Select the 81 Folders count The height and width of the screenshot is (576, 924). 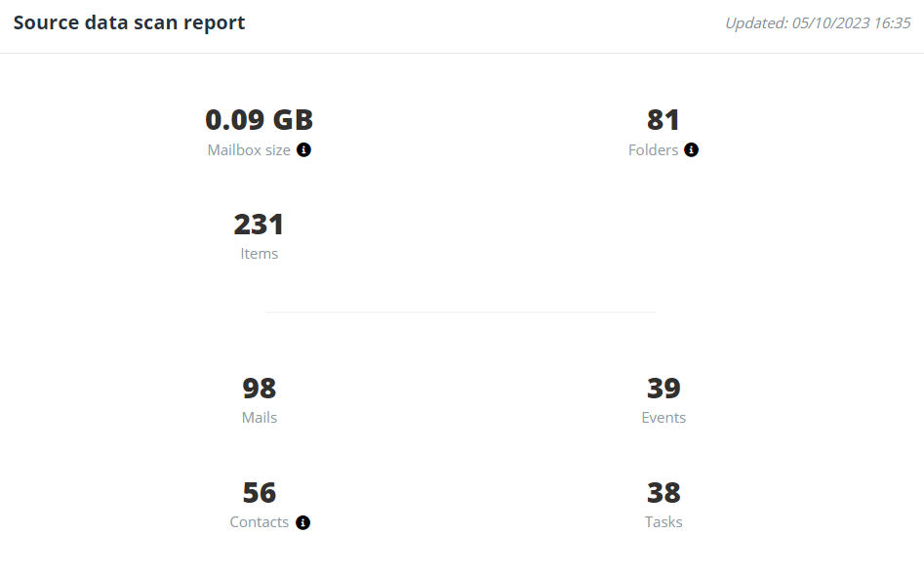pyautogui.click(x=663, y=118)
